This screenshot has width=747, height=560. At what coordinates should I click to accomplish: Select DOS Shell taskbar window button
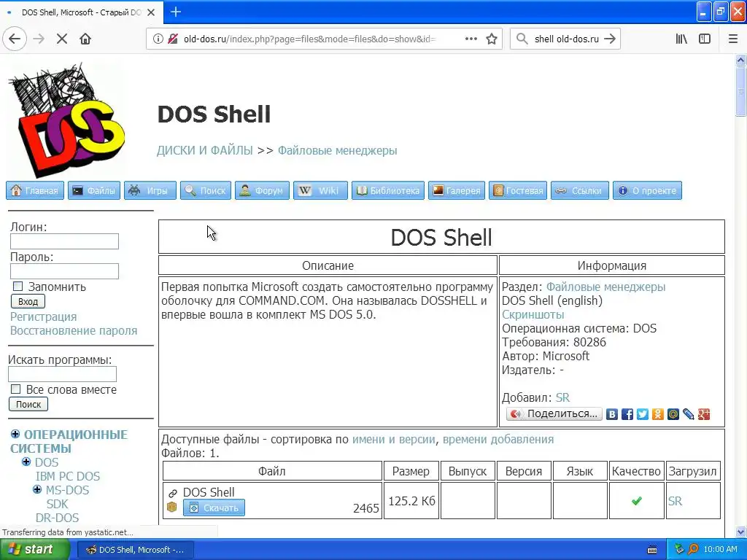(135, 550)
